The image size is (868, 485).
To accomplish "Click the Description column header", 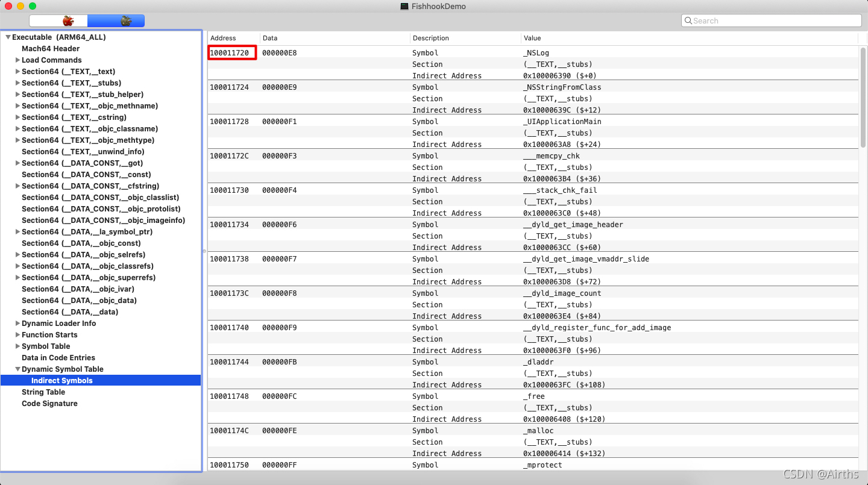I will click(465, 38).
